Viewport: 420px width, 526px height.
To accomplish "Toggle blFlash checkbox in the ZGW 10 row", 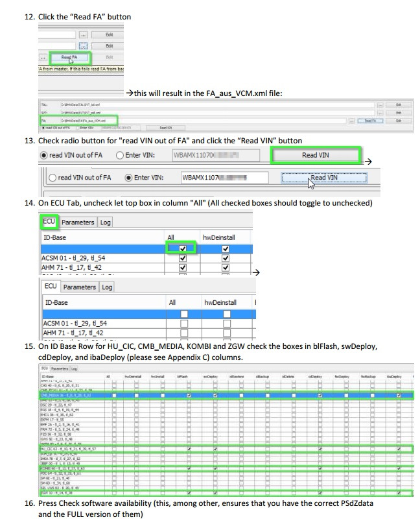I will point(189,493).
